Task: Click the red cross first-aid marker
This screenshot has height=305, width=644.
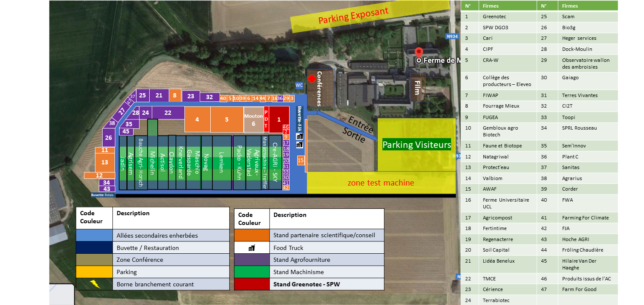Action: (312, 78)
